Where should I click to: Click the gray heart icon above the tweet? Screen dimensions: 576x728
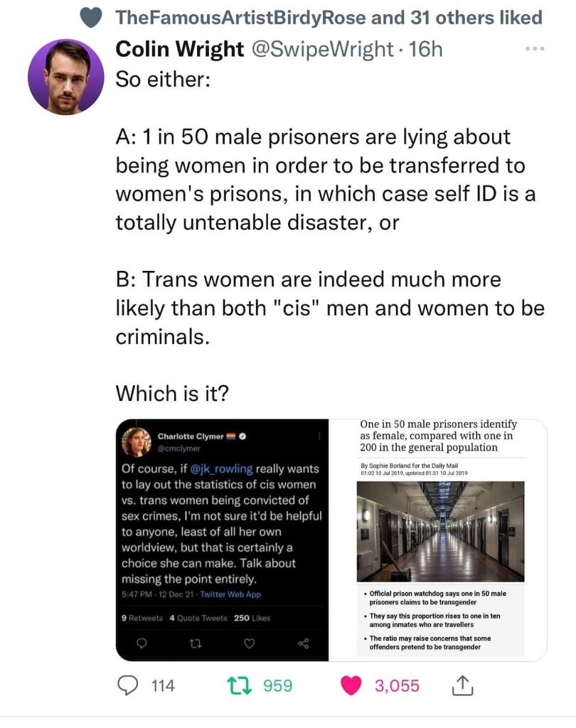(x=91, y=17)
